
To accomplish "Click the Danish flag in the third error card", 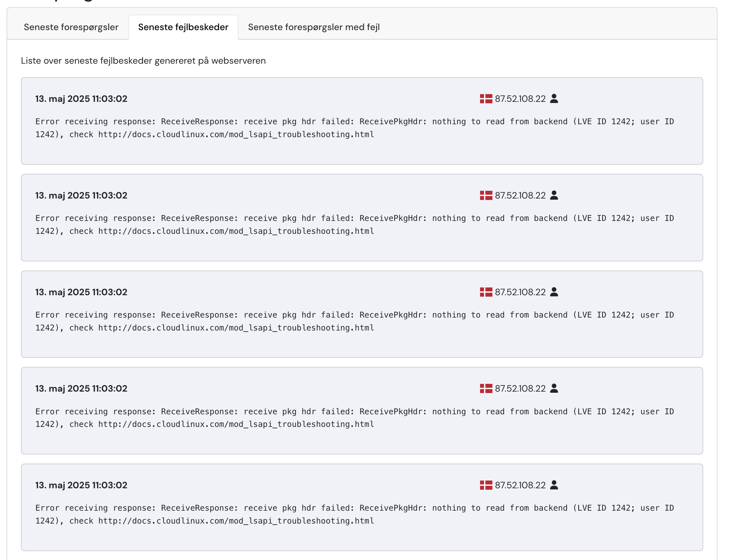I will point(486,292).
